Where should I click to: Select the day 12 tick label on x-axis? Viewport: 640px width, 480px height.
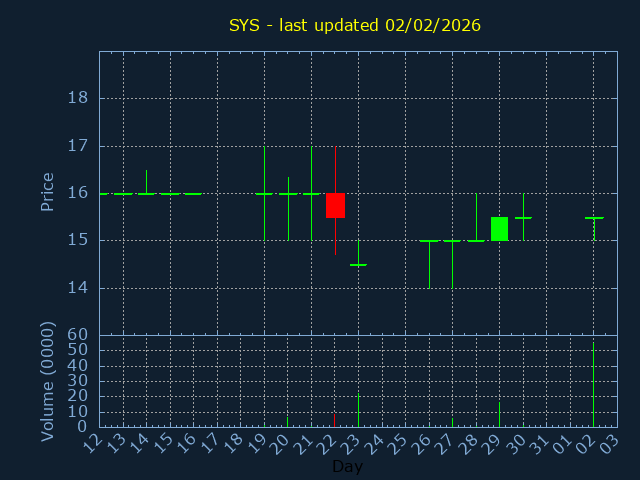coord(92,443)
